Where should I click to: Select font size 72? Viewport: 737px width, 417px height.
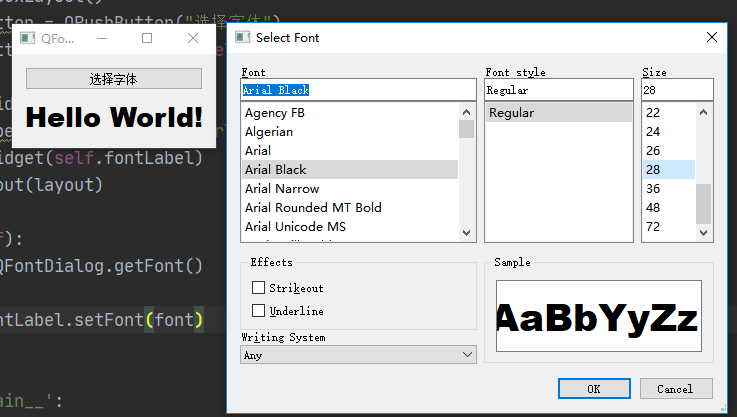click(653, 227)
